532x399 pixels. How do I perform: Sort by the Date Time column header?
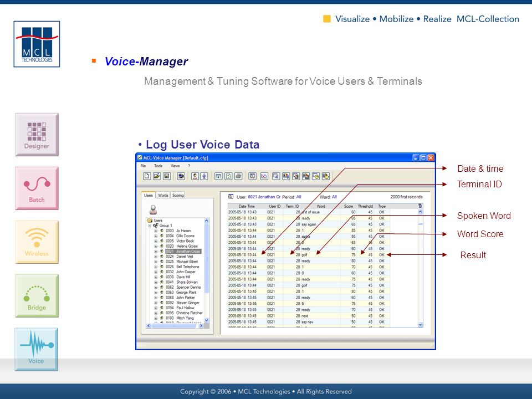pos(247,206)
